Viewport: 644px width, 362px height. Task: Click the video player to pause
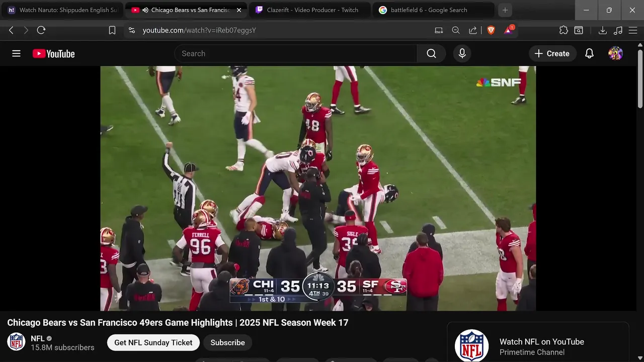coord(318,189)
